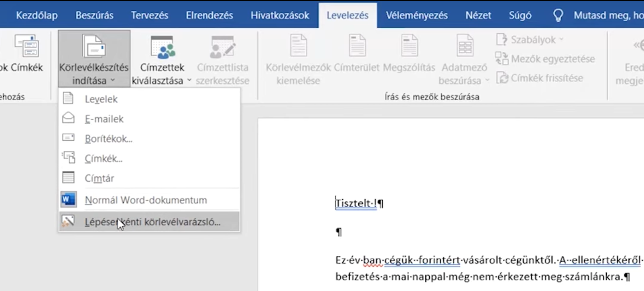644x291 pixels.
Task: Click the Címzettlista szerkesztése icon
Action: (222, 47)
